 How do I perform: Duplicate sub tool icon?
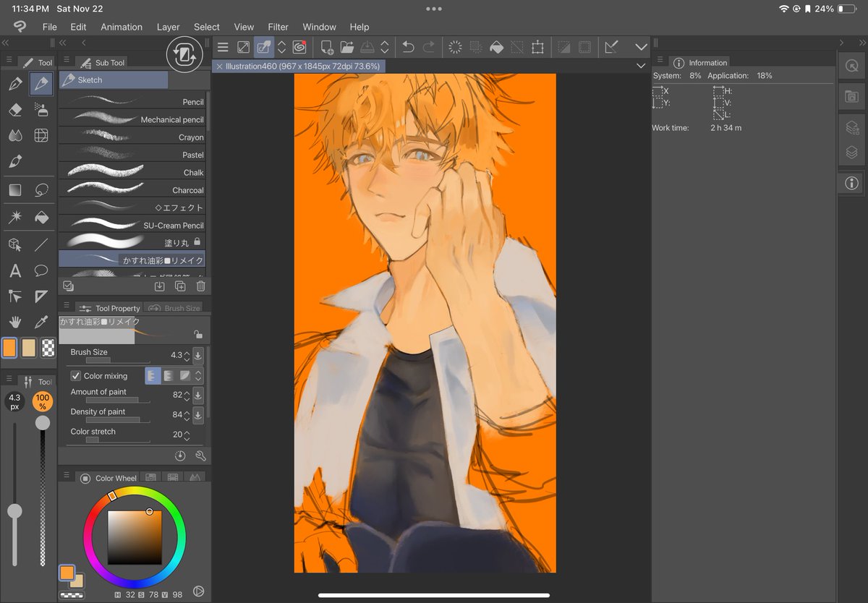click(180, 286)
